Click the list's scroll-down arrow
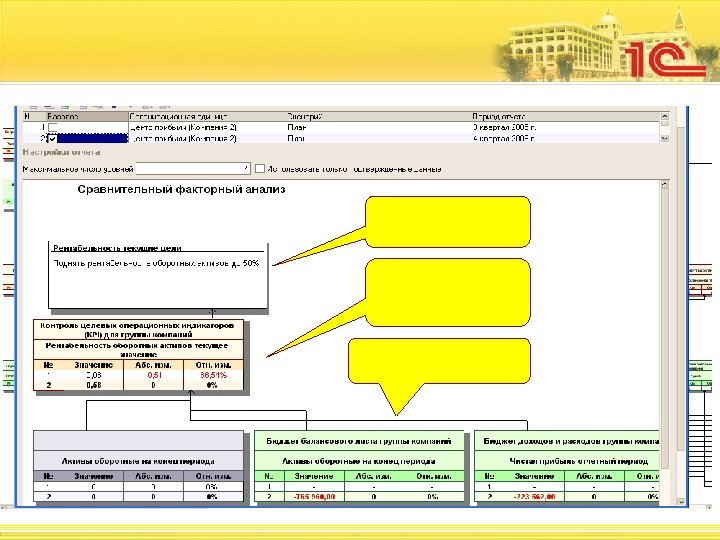 tap(664, 138)
